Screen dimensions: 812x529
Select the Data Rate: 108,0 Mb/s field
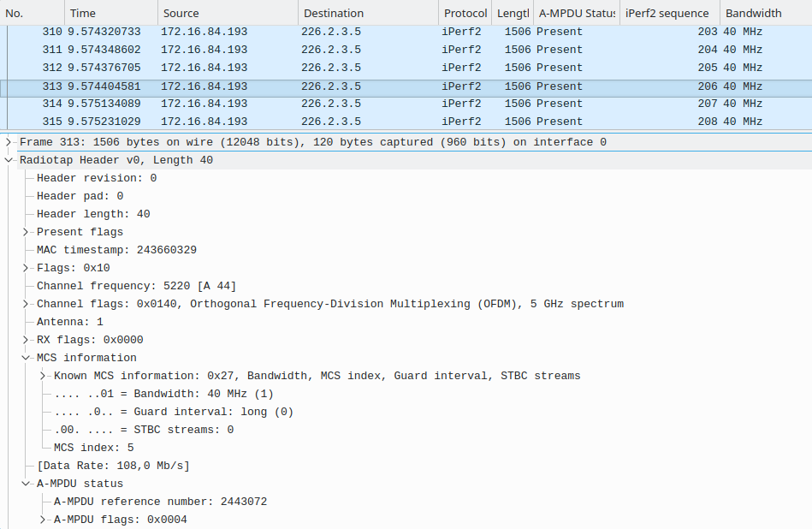[x=114, y=466]
